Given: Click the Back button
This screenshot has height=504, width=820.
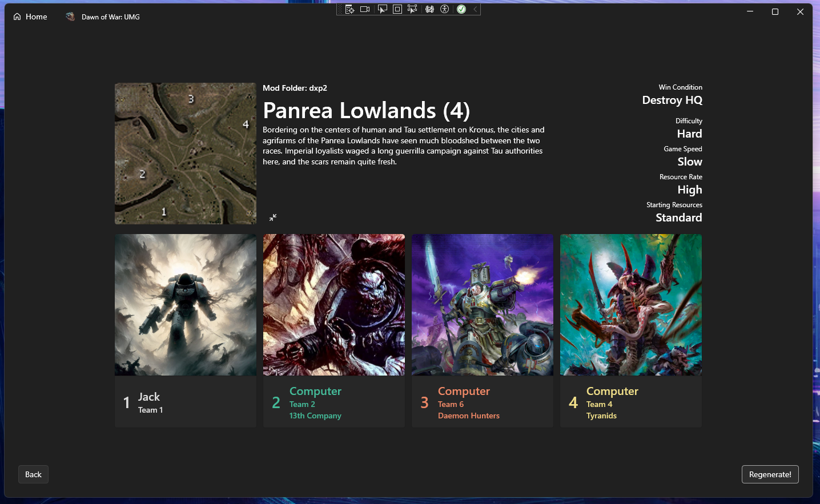Looking at the screenshot, I should click(x=33, y=474).
